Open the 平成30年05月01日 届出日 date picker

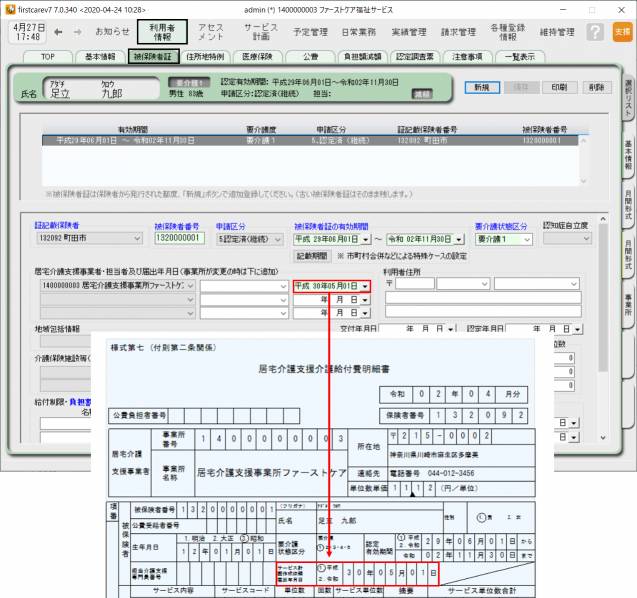366,286
